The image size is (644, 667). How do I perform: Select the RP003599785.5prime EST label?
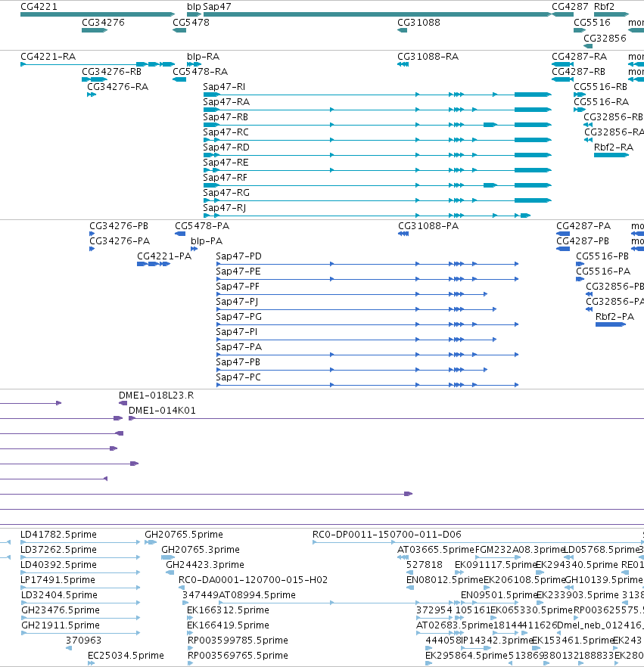click(238, 641)
